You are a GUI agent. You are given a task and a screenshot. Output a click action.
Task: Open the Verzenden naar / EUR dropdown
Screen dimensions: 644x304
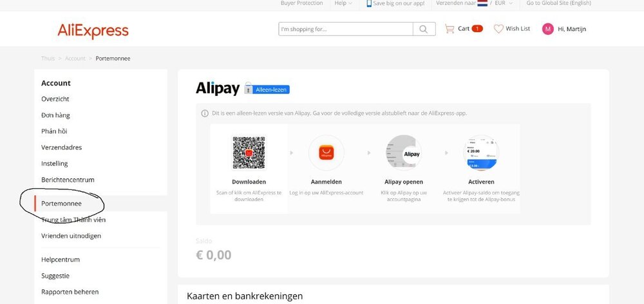pyautogui.click(x=475, y=3)
